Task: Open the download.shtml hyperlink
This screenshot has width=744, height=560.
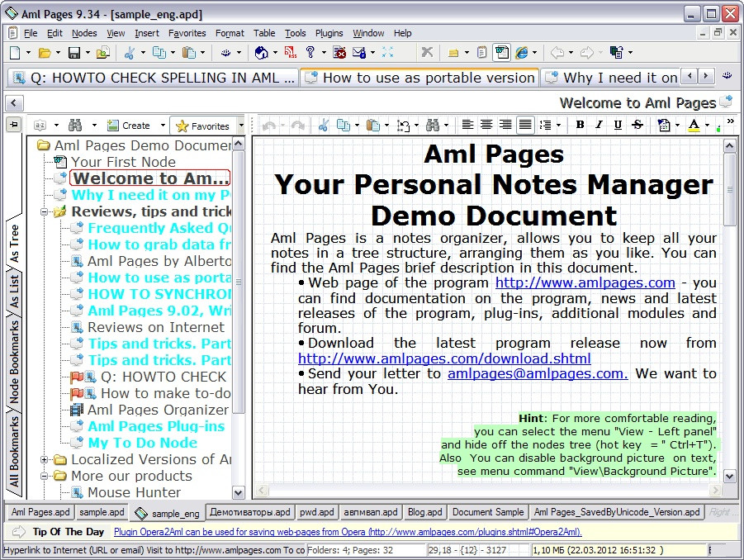Action: [x=444, y=358]
